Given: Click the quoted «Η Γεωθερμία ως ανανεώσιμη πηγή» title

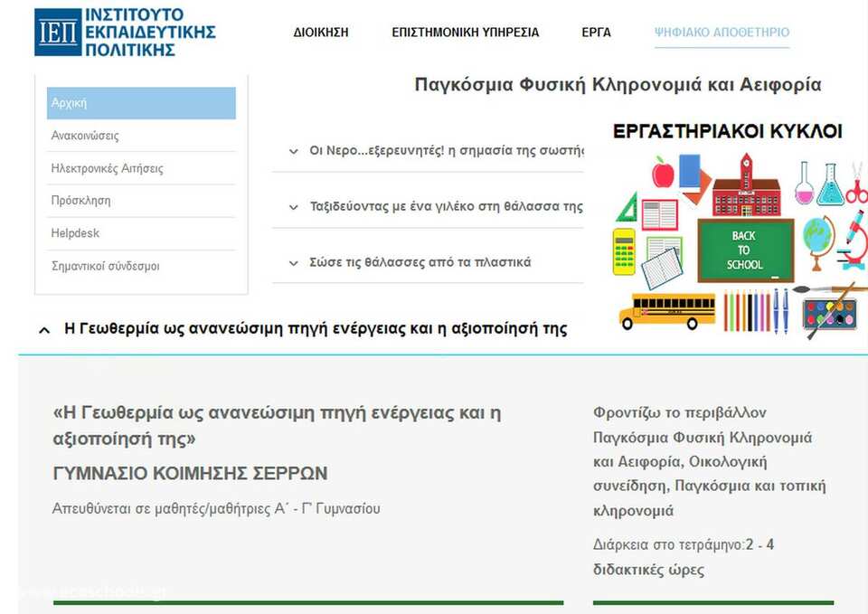Looking at the screenshot, I should tap(277, 425).
